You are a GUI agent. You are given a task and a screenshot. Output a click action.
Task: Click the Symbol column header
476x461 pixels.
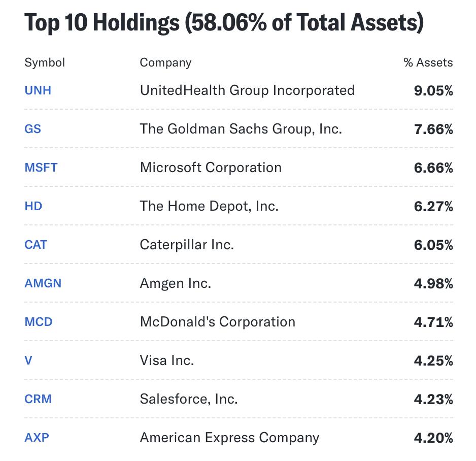click(45, 62)
